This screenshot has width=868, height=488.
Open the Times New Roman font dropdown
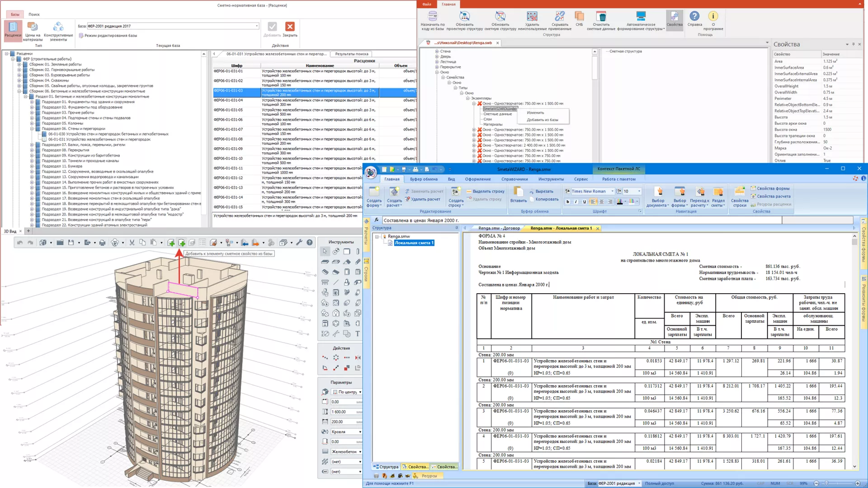pos(612,191)
